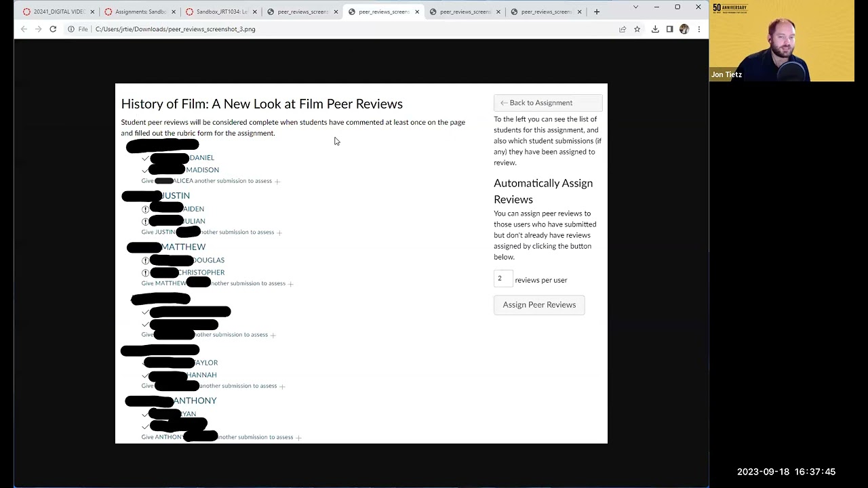Click the Back to Assignment button

tap(548, 103)
